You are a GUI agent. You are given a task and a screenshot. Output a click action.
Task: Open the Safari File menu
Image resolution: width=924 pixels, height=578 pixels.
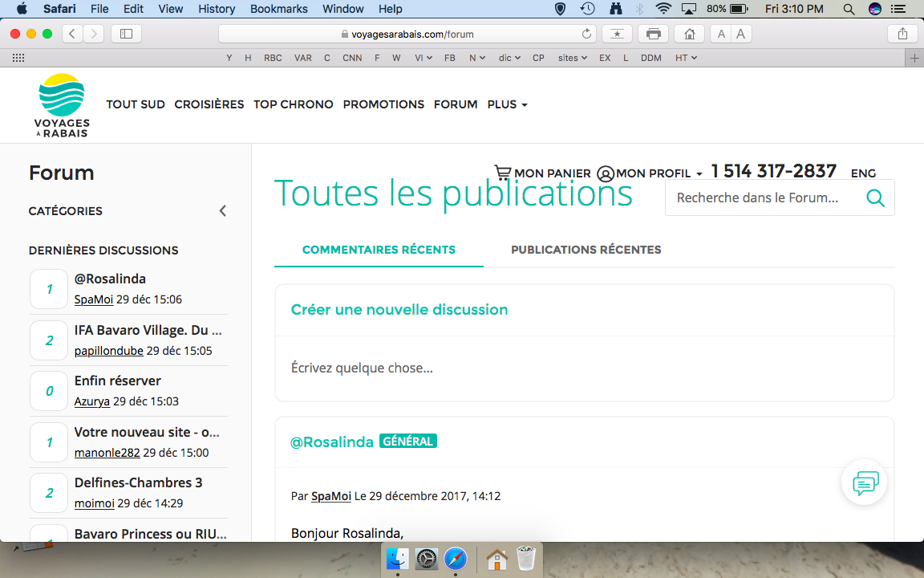point(99,9)
